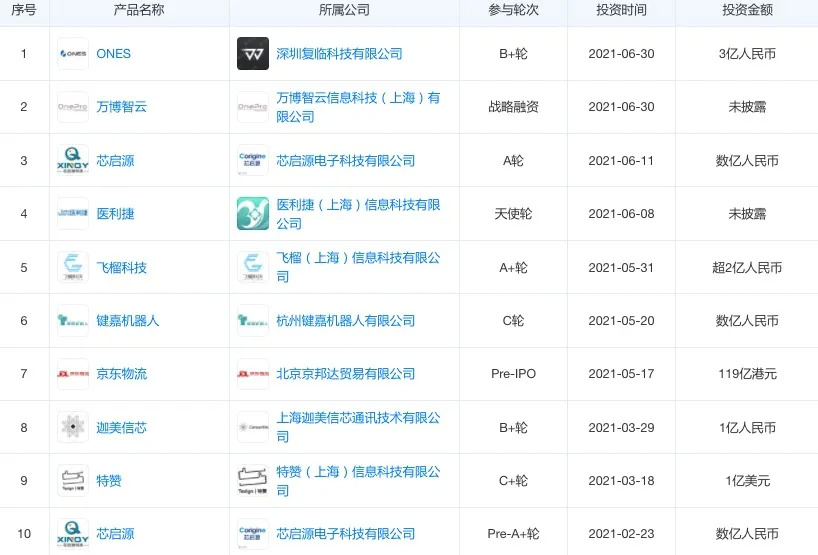Screen dimensions: 818x555
Task: Click the 芯启源 product logo in row 3
Action: tap(73, 160)
